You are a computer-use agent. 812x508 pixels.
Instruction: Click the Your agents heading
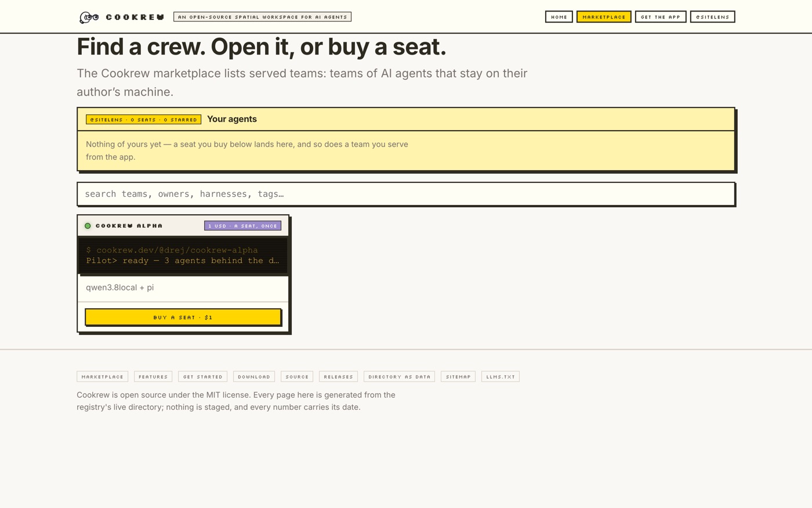[x=232, y=119]
